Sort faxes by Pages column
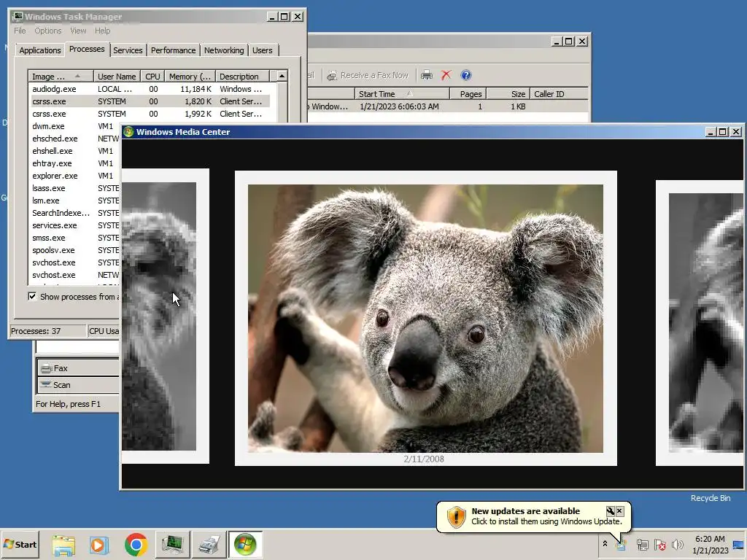This screenshot has height=560, width=747. pyautogui.click(x=468, y=94)
